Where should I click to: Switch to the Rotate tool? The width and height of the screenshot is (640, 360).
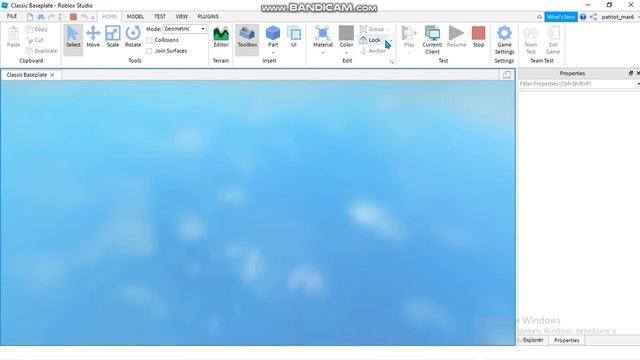point(133,37)
